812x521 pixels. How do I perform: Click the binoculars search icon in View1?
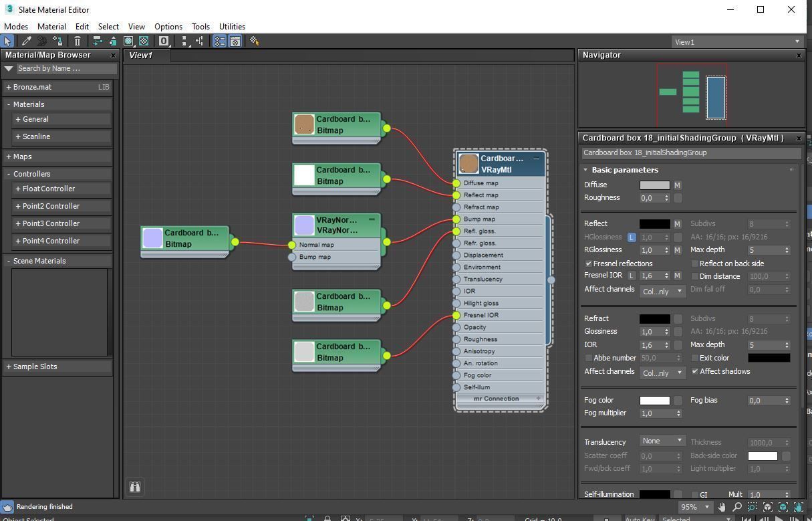(135, 487)
